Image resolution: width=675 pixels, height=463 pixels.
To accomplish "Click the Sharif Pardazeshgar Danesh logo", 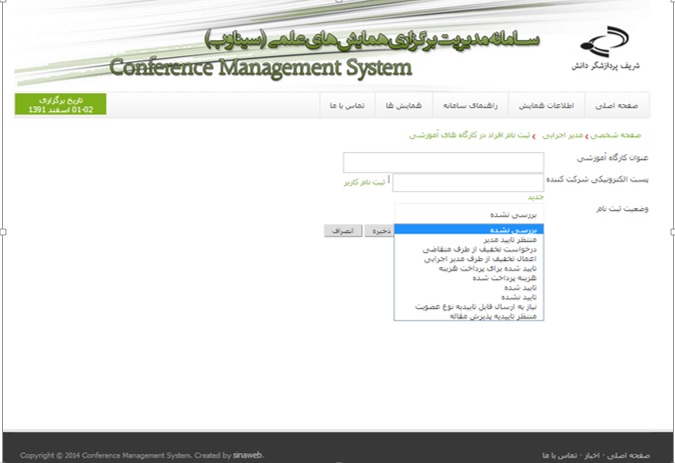I will click(x=606, y=48).
